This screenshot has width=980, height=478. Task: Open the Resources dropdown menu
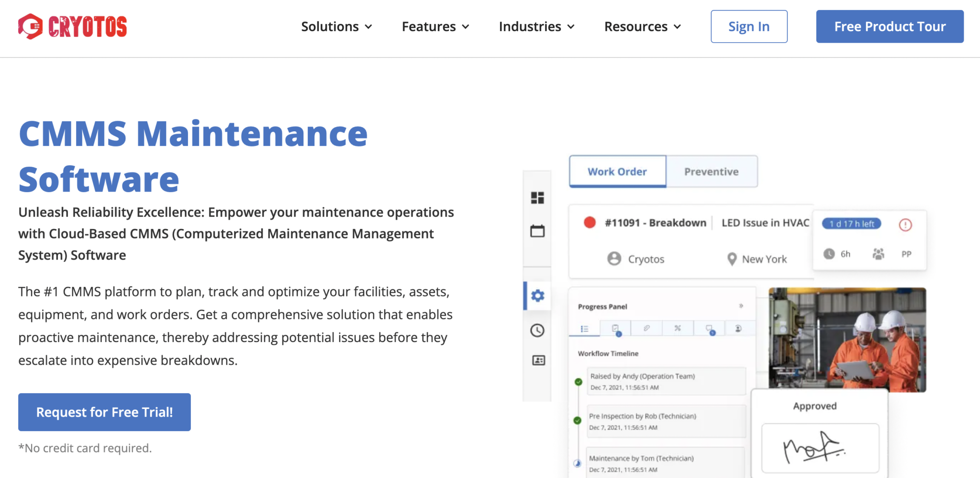point(642,27)
